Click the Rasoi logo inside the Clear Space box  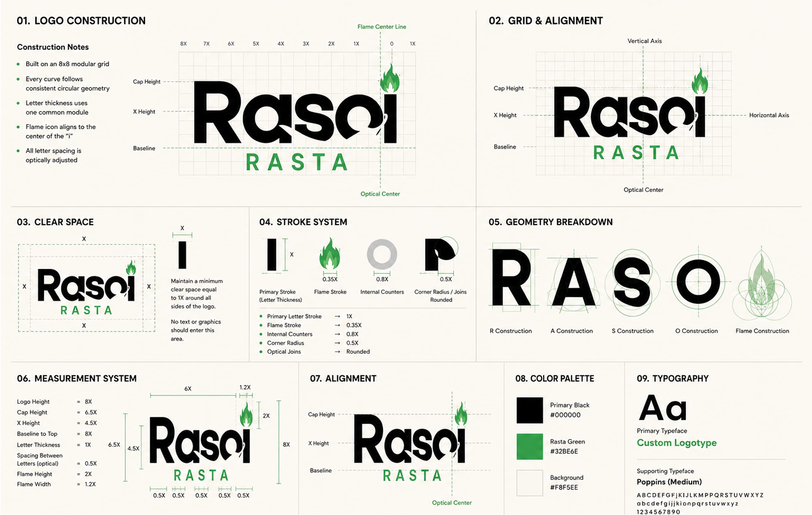click(86, 288)
